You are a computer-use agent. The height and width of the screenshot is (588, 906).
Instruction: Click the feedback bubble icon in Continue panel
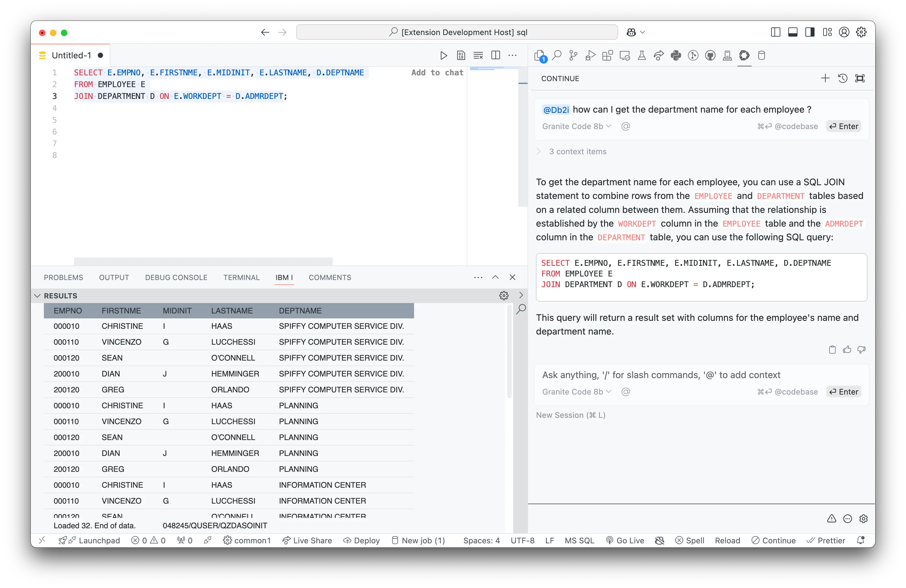[x=848, y=519]
